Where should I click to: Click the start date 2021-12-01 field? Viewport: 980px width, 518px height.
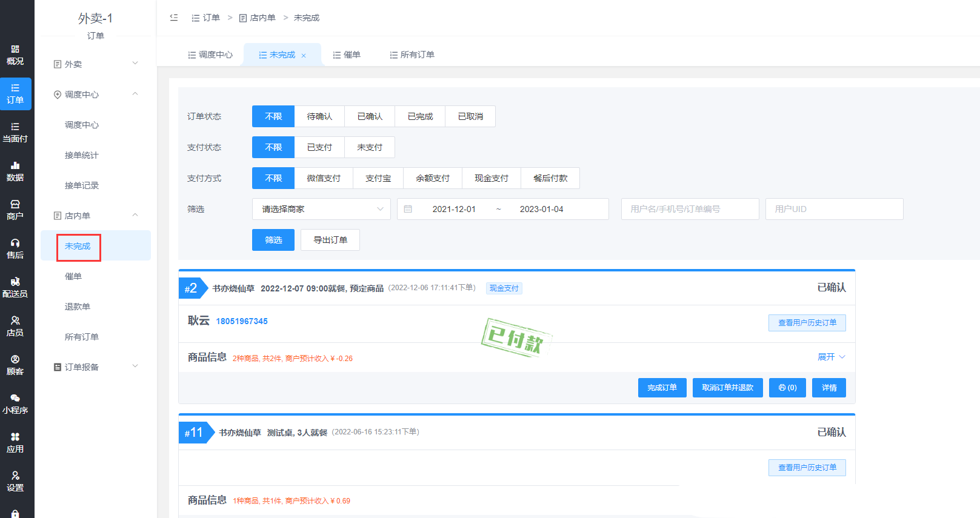point(454,209)
